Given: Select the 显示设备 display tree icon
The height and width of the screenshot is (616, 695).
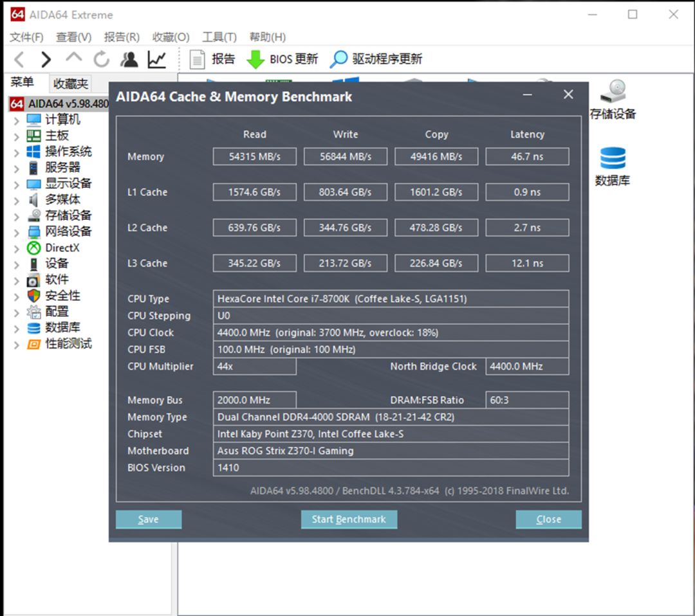Looking at the screenshot, I should click(x=33, y=184).
